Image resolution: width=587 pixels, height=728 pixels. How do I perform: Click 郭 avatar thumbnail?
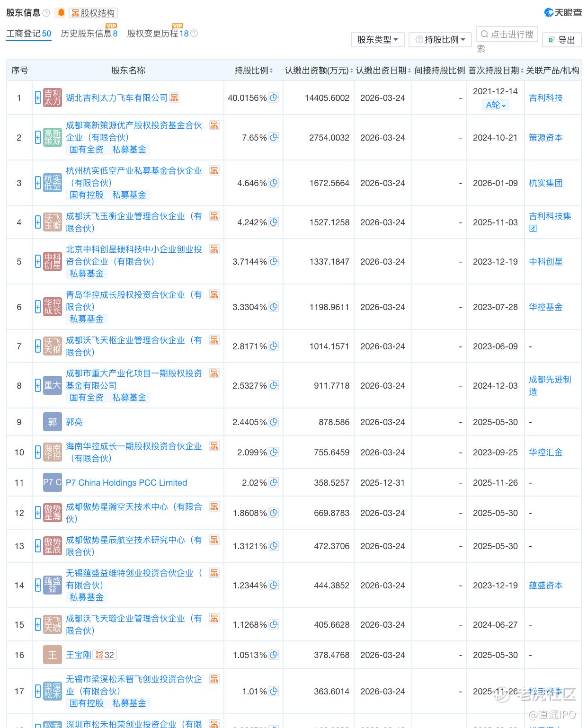(x=53, y=422)
